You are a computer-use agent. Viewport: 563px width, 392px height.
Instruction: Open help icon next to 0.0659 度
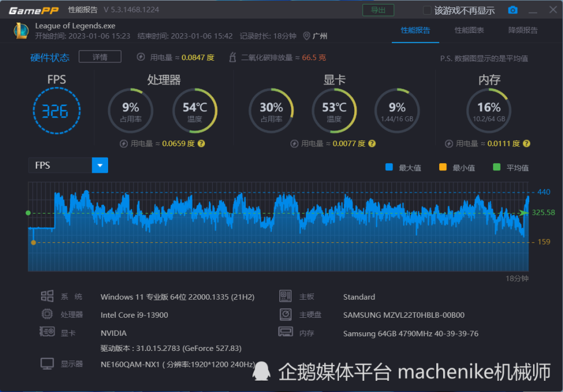202,143
